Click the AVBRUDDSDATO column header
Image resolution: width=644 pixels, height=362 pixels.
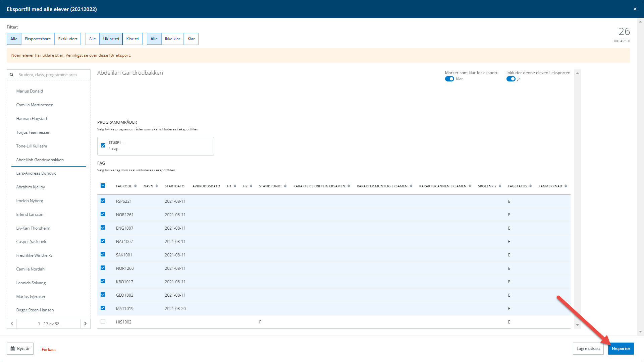(206, 186)
